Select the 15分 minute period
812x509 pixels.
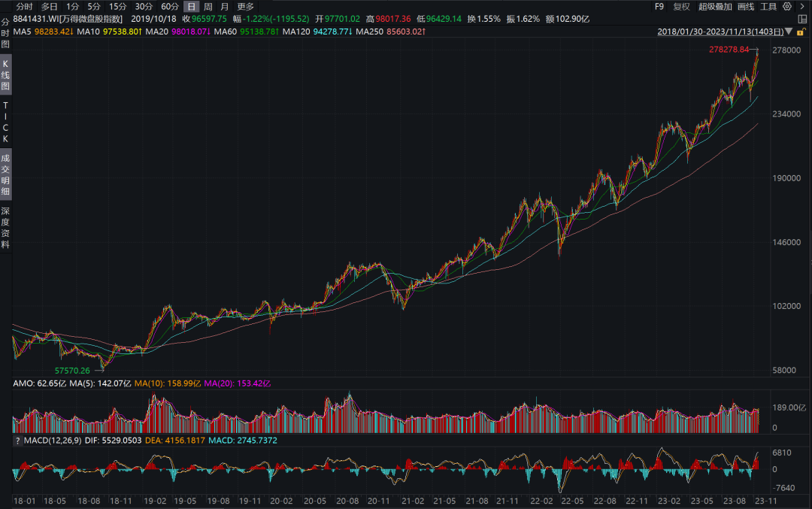[117, 7]
